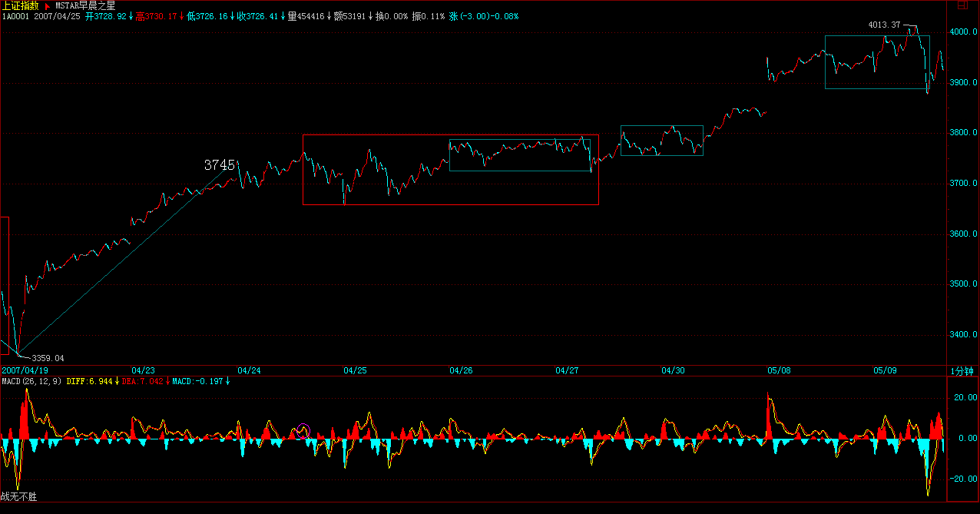The width and height of the screenshot is (980, 514).
Task: Click the 3800.0 price axis label
Action: tap(964, 133)
